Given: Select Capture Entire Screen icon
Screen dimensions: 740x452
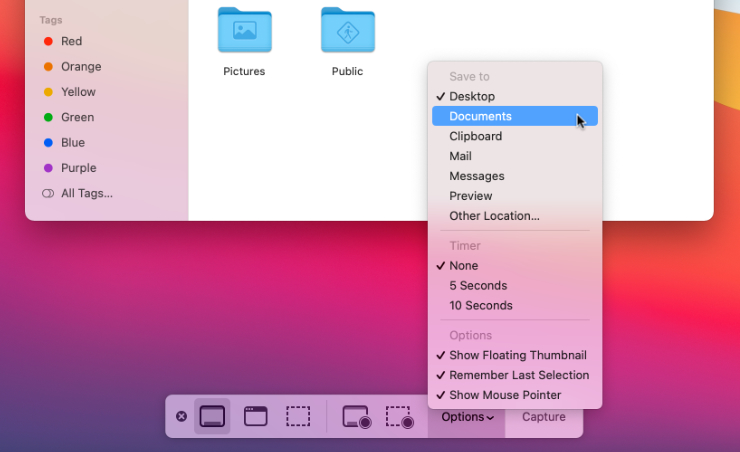Looking at the screenshot, I should click(x=212, y=417).
